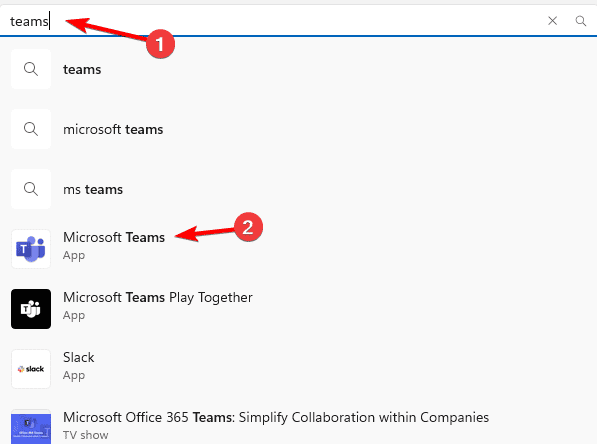Screen dimensions: 597x444
Task: Click the App label under Microsoft Teams
Action: click(x=74, y=256)
